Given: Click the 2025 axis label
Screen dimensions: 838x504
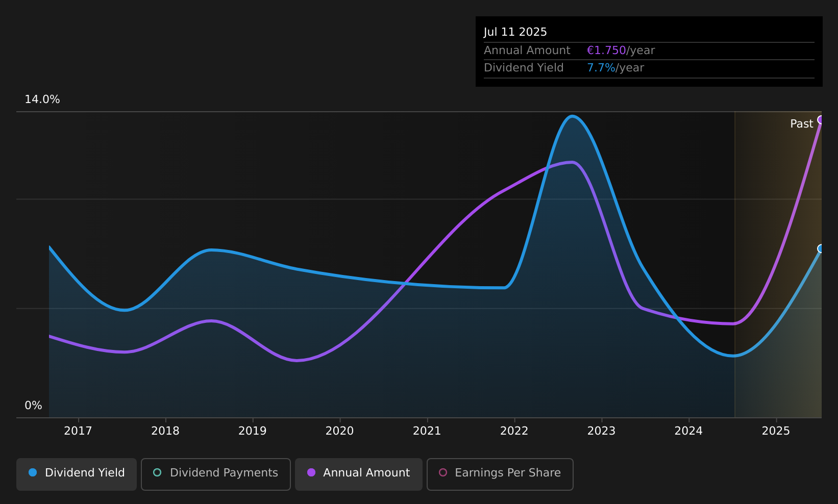Looking at the screenshot, I should point(776,431).
